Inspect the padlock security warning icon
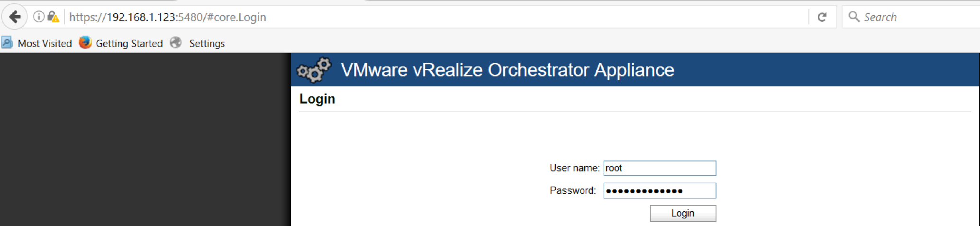The height and width of the screenshot is (226, 980). [54, 17]
